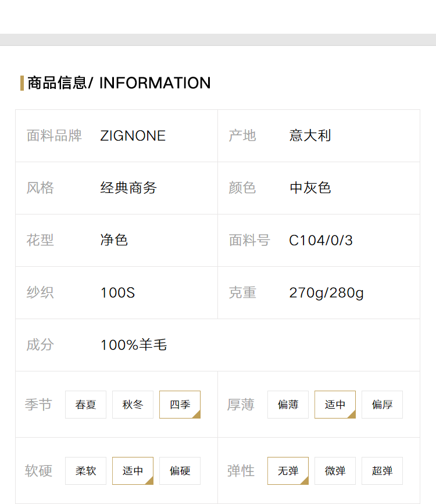The height and width of the screenshot is (504, 436).
Task: Pick 适中 softness option
Action: (133, 470)
